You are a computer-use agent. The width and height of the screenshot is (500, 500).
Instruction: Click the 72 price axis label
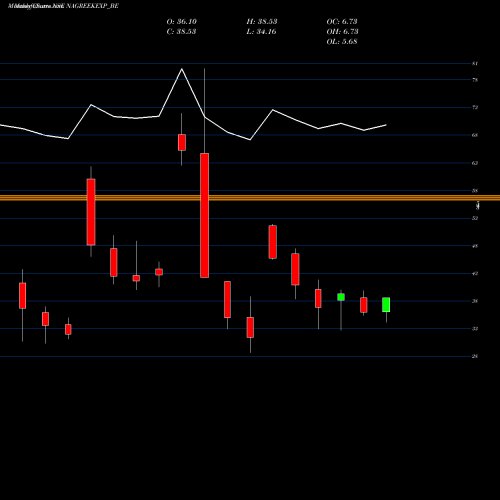pyautogui.click(x=475, y=107)
